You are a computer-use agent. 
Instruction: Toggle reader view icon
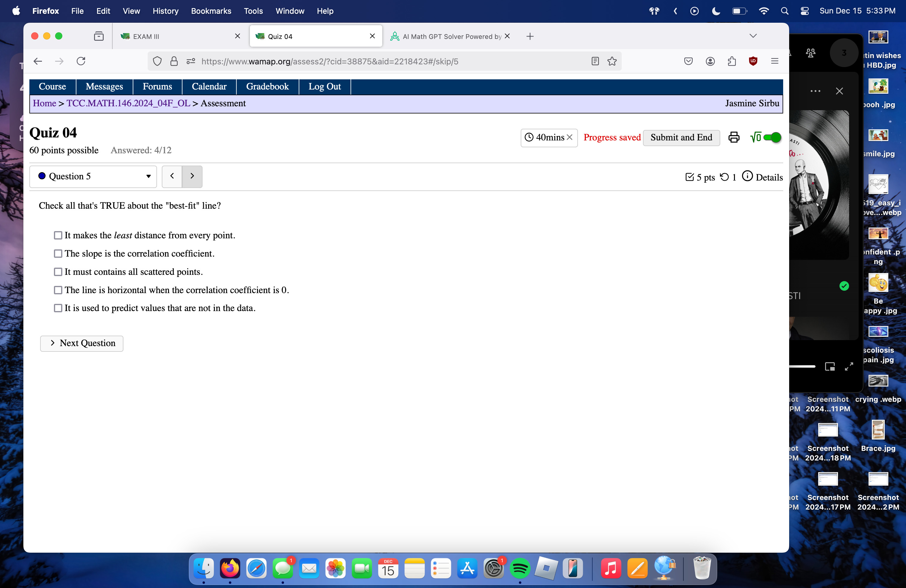pos(595,61)
